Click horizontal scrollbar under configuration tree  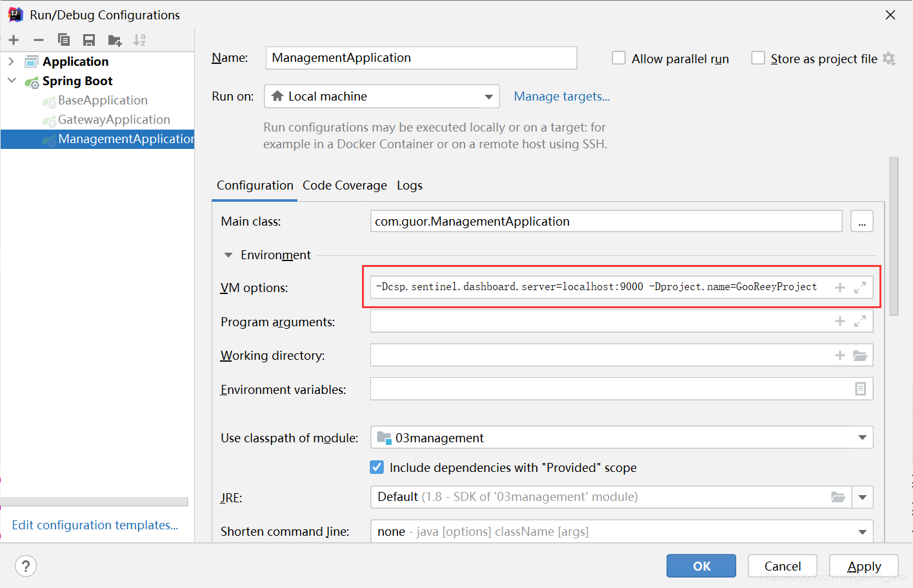click(94, 502)
